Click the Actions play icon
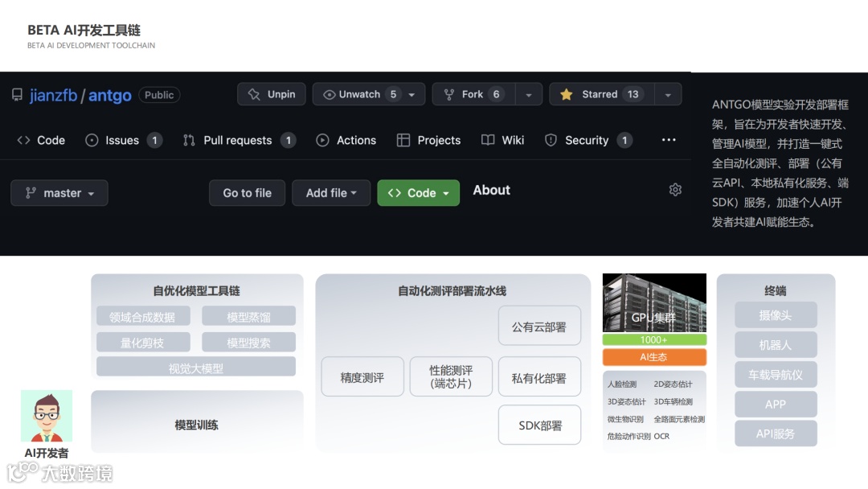868x489 pixels. click(x=322, y=140)
